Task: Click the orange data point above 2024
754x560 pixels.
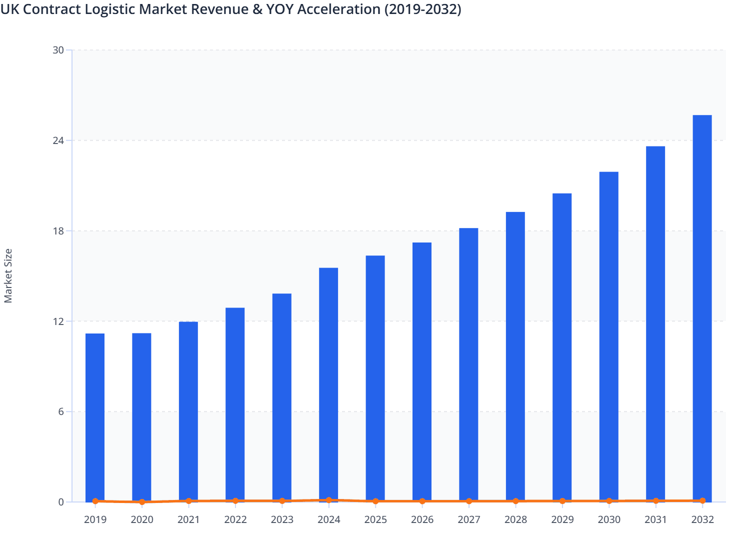Action: click(x=328, y=499)
